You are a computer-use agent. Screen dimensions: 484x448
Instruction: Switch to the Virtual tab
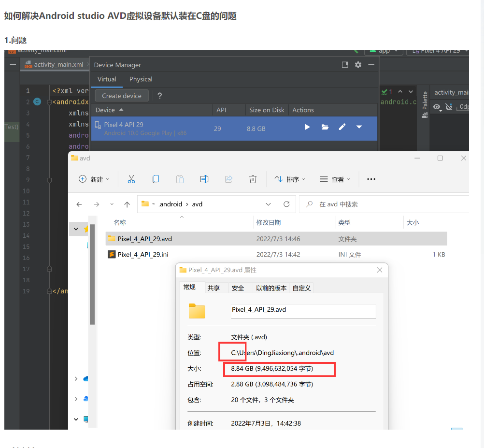[107, 79]
